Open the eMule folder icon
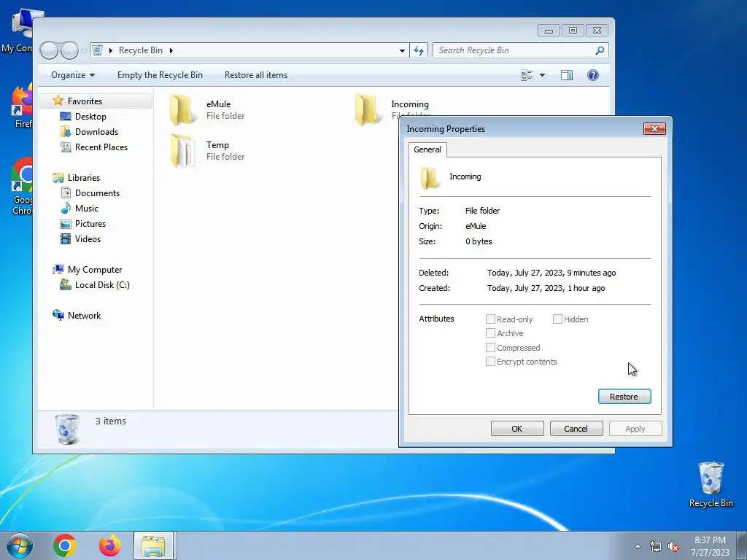Viewport: 747px width, 560px height. [x=183, y=109]
